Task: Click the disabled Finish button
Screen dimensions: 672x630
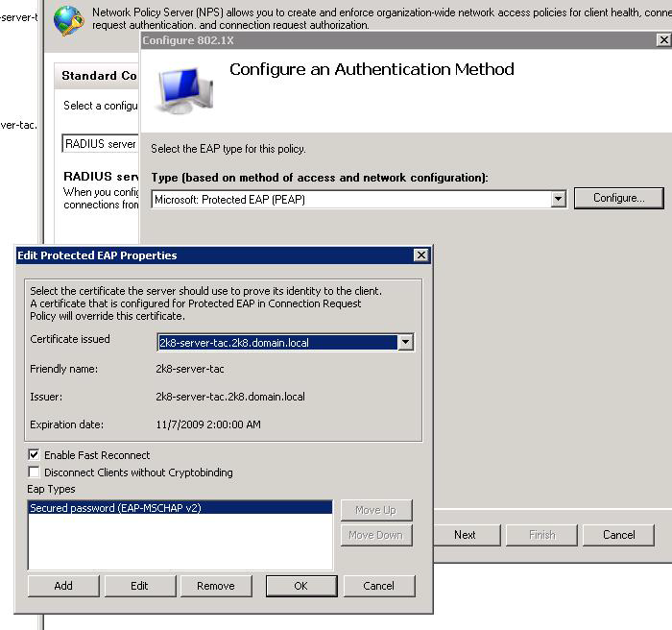Action: click(x=541, y=535)
